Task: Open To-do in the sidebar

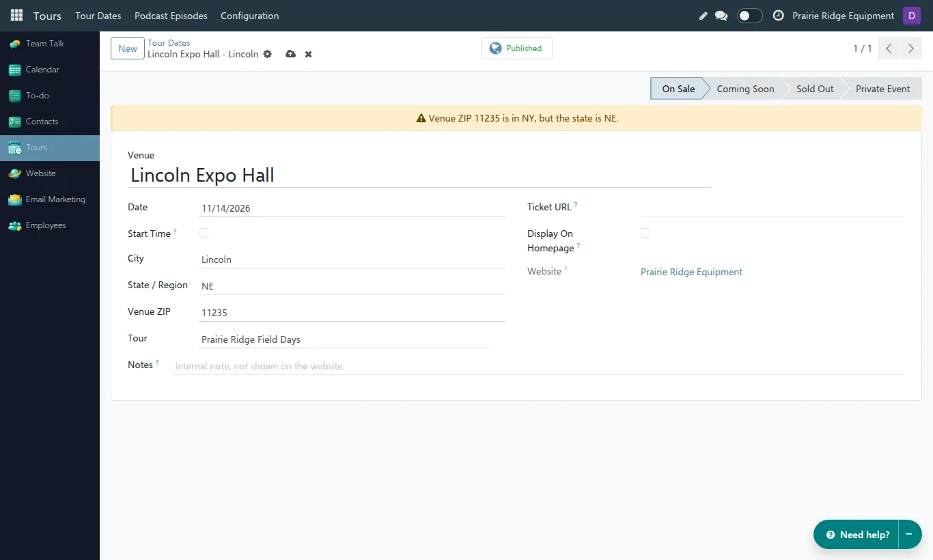Action: point(50,96)
